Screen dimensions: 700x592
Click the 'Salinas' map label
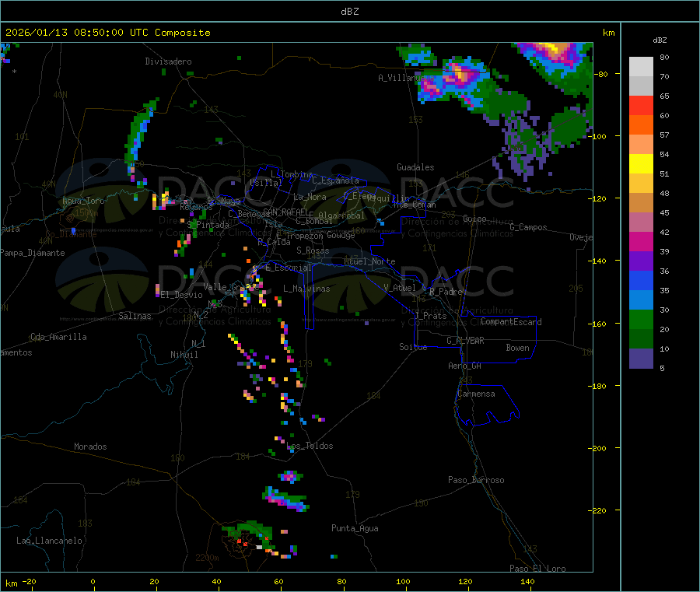coord(135,316)
